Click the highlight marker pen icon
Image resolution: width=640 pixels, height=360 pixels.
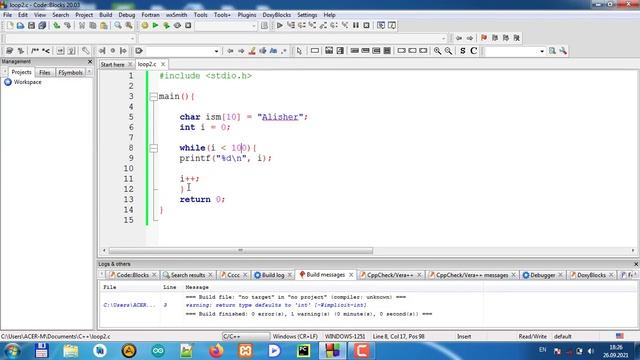tap(252, 51)
